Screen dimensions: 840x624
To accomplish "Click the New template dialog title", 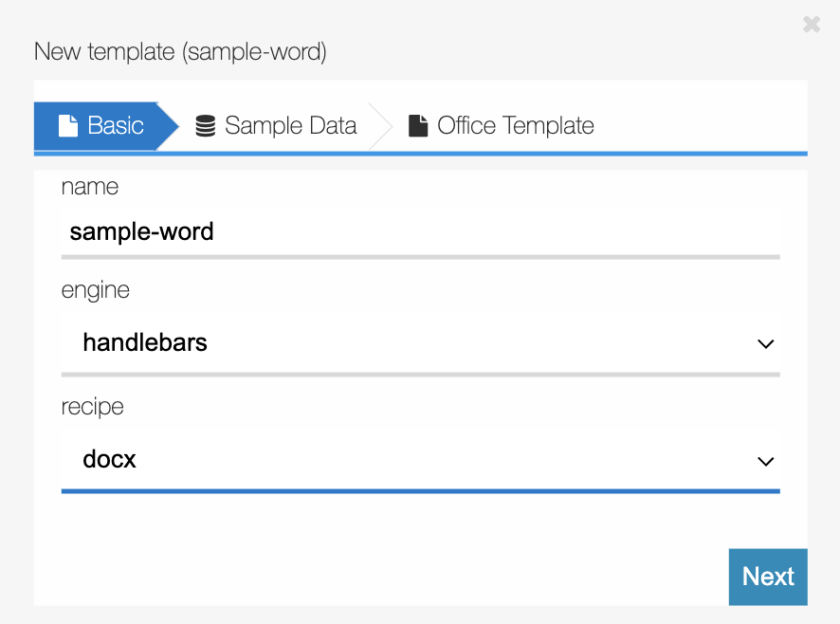I will pos(180,52).
